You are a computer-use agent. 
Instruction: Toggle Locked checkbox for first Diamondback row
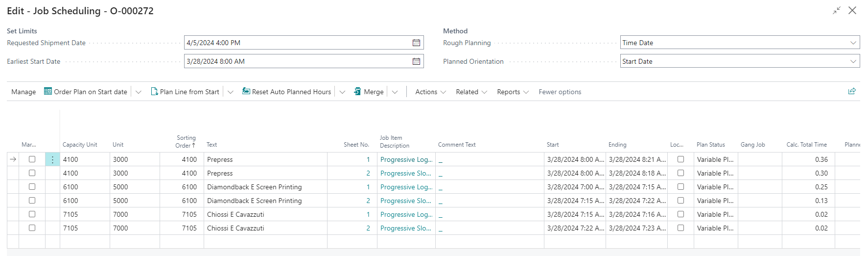[680, 187]
